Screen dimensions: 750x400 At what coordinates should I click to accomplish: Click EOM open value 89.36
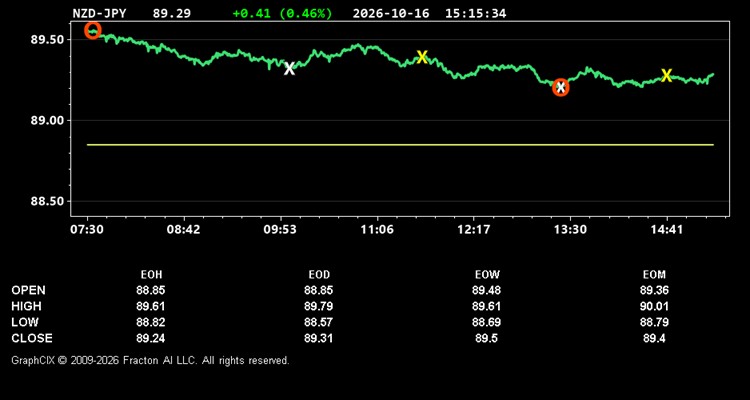click(654, 290)
